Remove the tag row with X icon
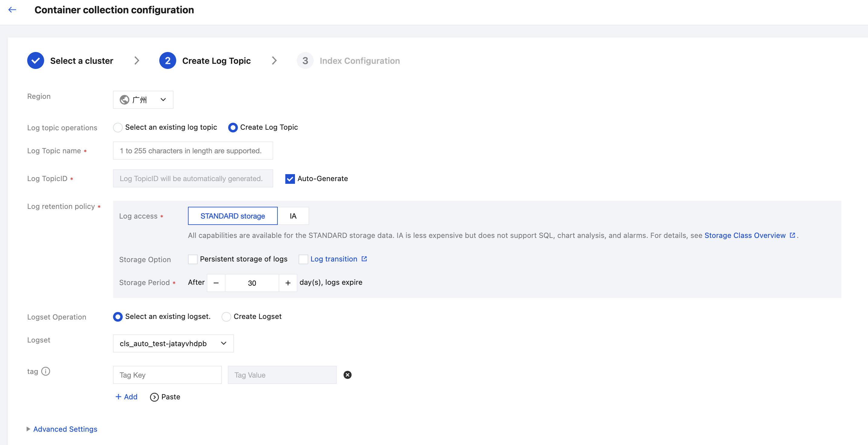Viewport: 868px width, 445px height. (347, 375)
